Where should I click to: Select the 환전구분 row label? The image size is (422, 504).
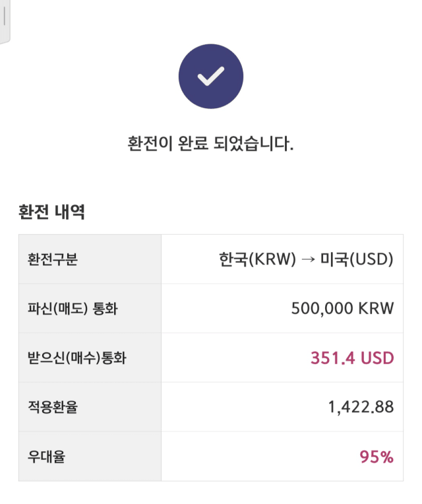click(53, 259)
